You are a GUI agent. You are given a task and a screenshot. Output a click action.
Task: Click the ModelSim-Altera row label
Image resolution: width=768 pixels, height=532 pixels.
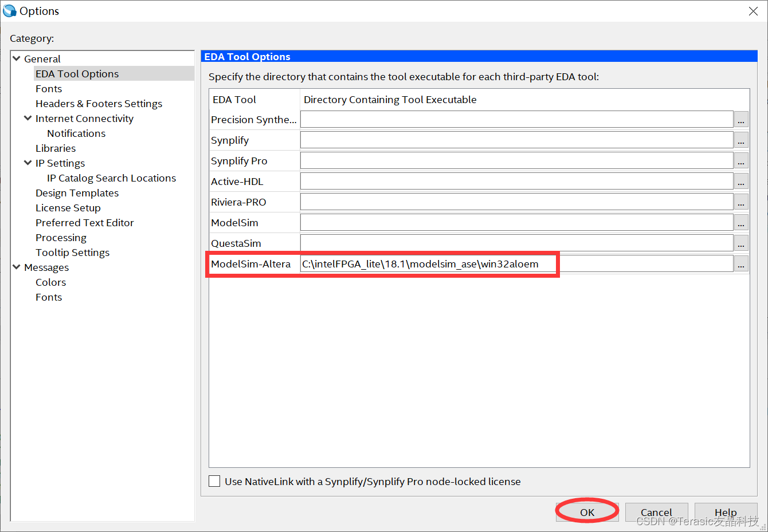[250, 264]
